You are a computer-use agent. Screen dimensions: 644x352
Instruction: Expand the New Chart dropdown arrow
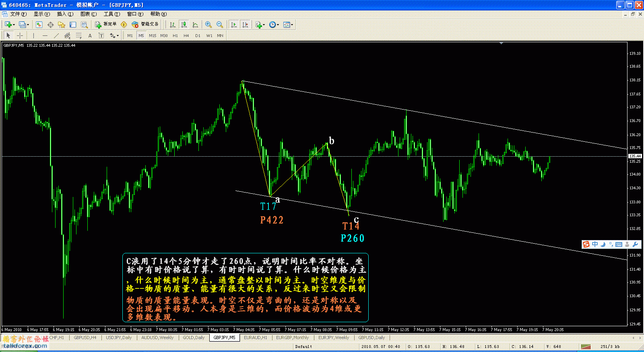tap(14, 25)
